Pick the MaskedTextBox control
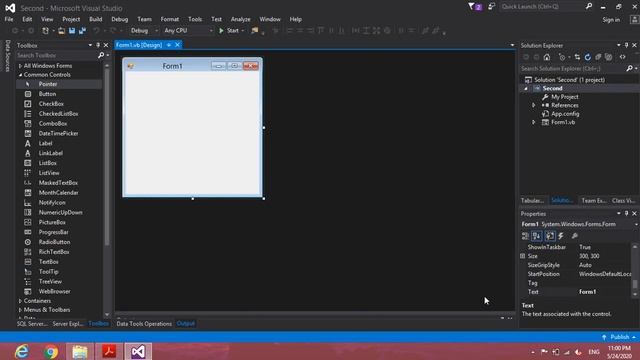This screenshot has height=360, width=640. pyautogui.click(x=58, y=183)
